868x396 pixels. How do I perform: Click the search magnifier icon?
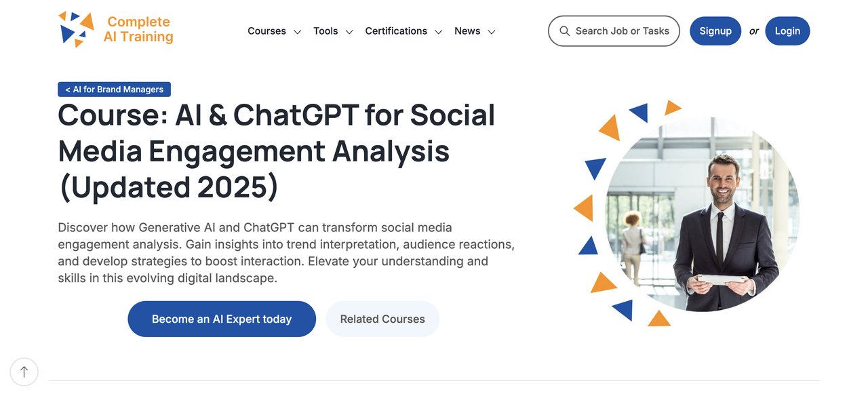coord(564,31)
